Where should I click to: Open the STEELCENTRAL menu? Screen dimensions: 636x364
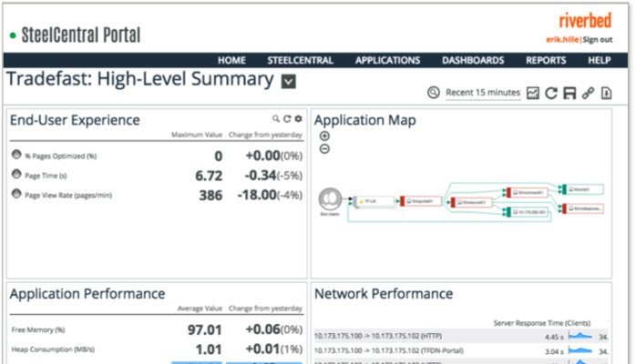point(300,60)
